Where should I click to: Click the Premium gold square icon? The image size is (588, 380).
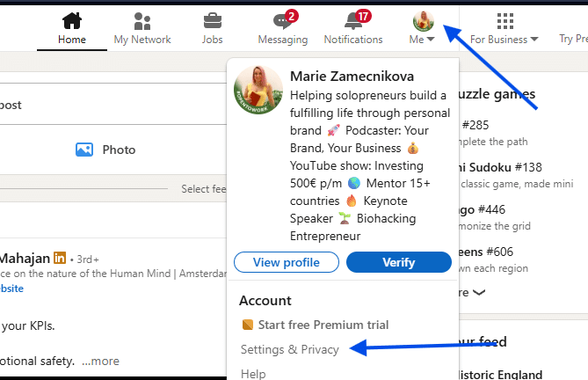click(x=247, y=325)
